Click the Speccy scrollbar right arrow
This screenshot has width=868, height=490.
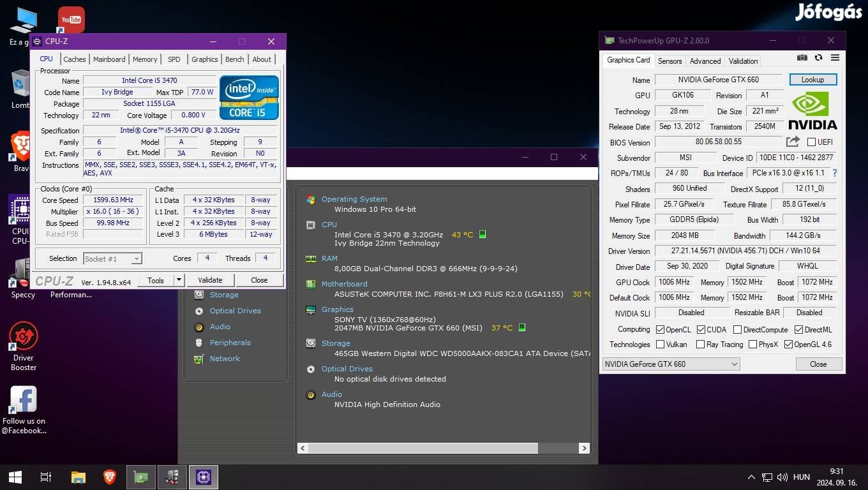click(584, 449)
